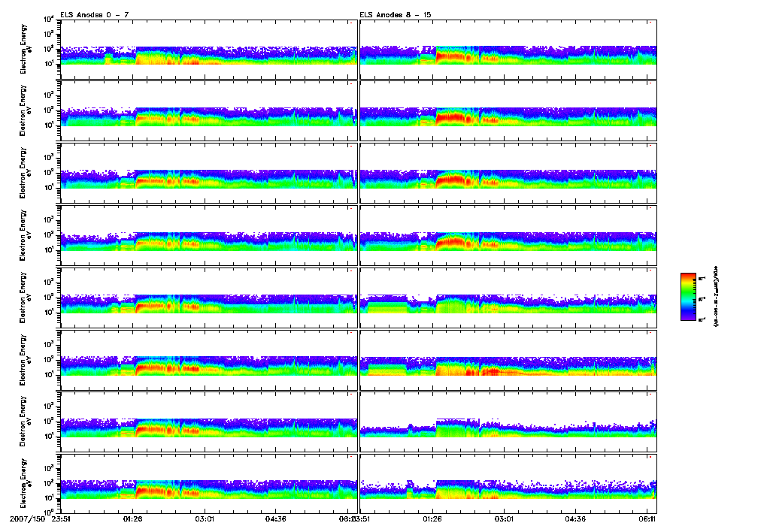Select eighth-row spectrogram in Anodes 0-7 column
770x532 pixels.
[x=209, y=485]
